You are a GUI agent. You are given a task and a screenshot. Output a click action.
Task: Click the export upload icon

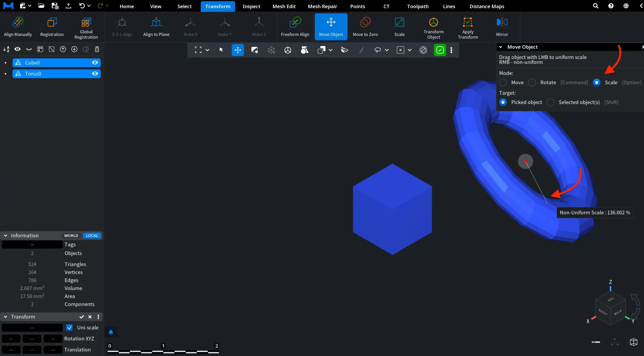coord(68,6)
